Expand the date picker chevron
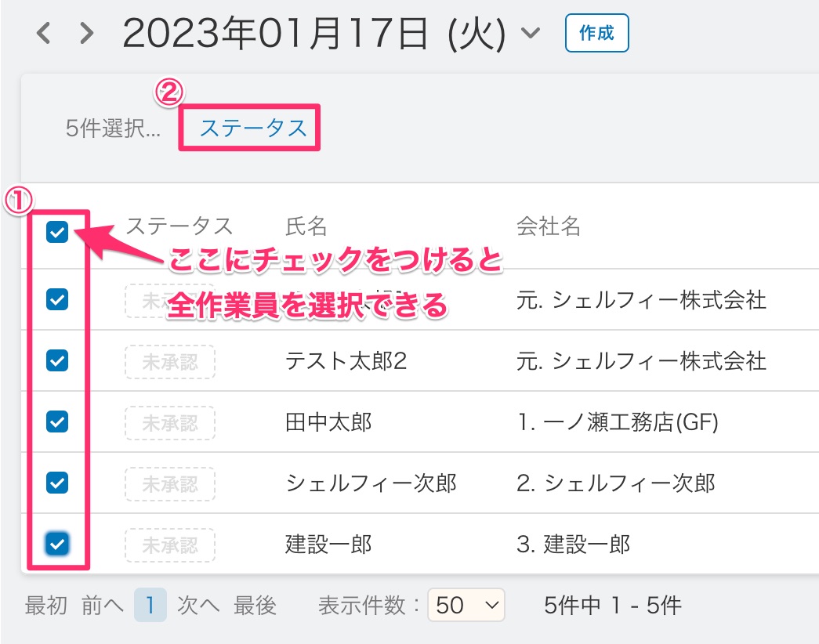The image size is (819, 644). click(531, 34)
